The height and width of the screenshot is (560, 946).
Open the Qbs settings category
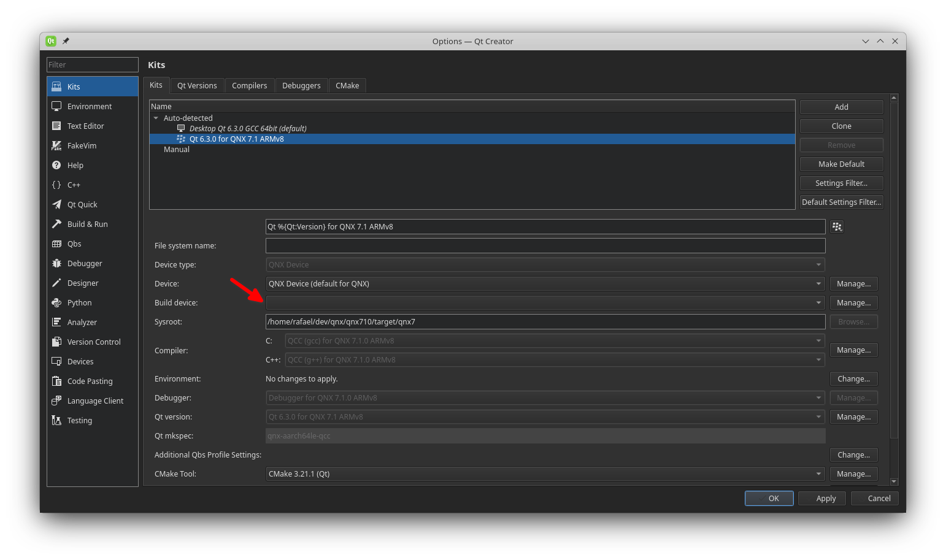tap(93, 244)
